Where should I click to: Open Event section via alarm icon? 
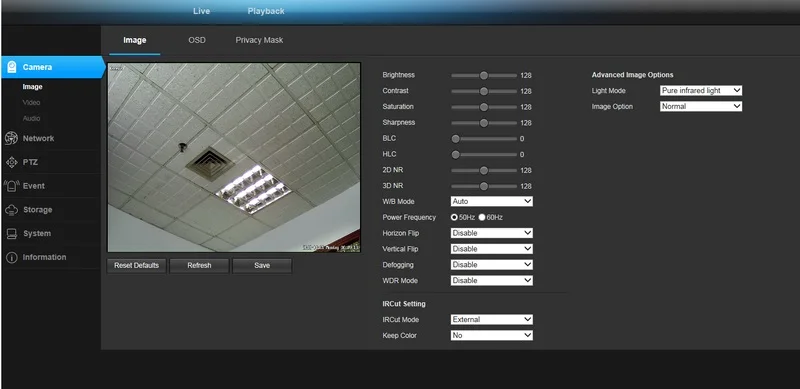click(11, 186)
